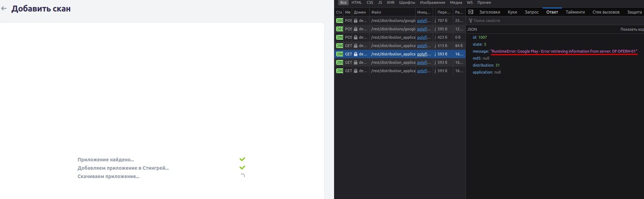Click green checkmark next to Приложение найдено
Screen dimensions: 644x199
click(x=242, y=159)
